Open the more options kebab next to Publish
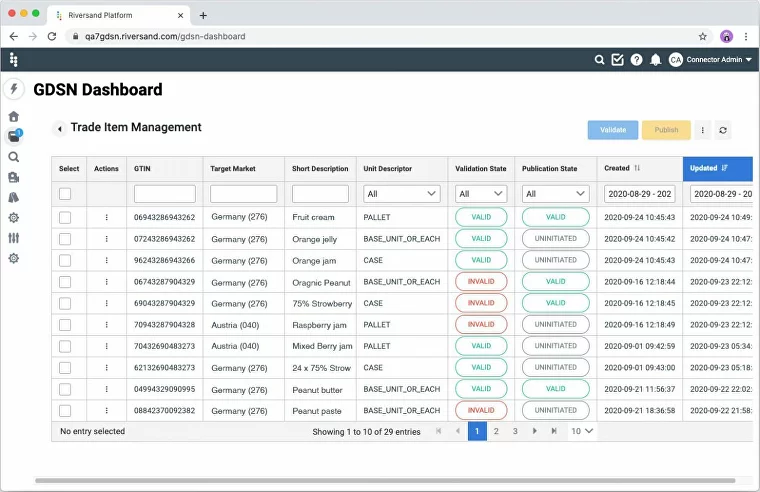This screenshot has height=492, width=760. [x=702, y=130]
